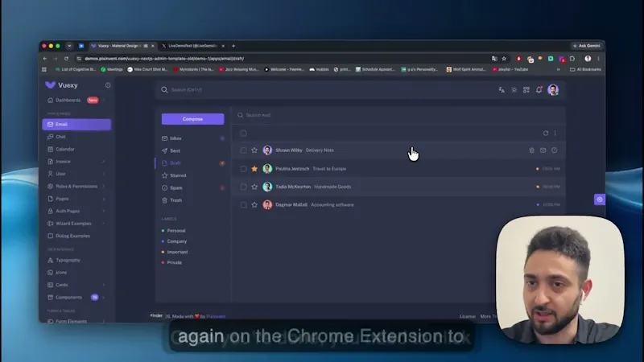644x362 pixels.
Task: Expand the User sidebar menu
Action: [x=76, y=174]
